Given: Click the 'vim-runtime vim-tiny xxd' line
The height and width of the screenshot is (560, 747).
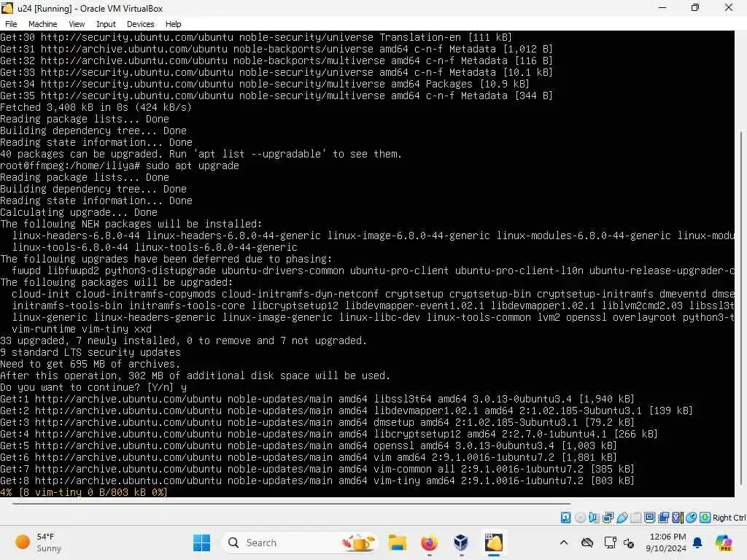Looking at the screenshot, I should [82, 329].
